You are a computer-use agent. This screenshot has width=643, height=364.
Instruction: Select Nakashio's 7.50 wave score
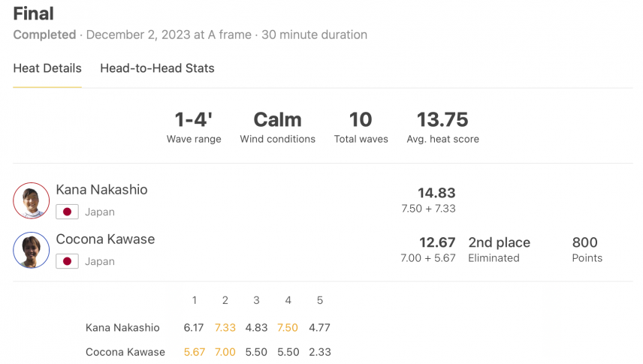[x=288, y=328]
